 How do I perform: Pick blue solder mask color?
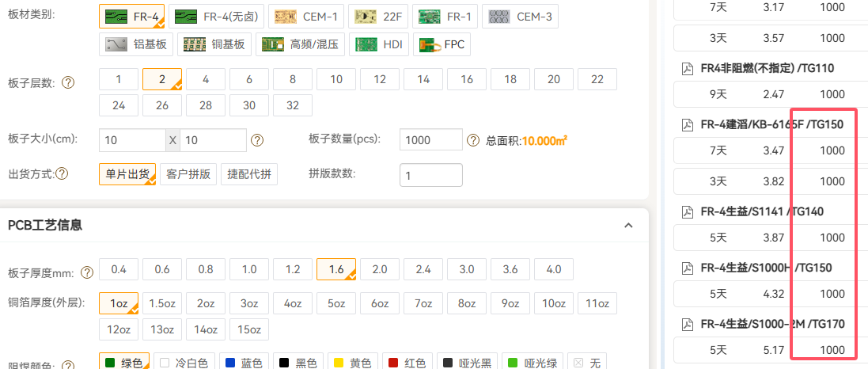[x=242, y=363]
